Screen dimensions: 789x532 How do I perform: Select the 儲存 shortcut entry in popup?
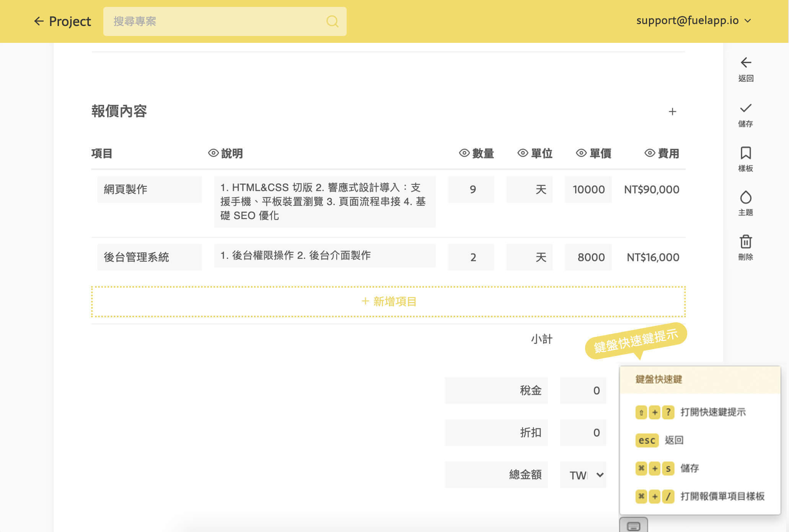(689, 468)
